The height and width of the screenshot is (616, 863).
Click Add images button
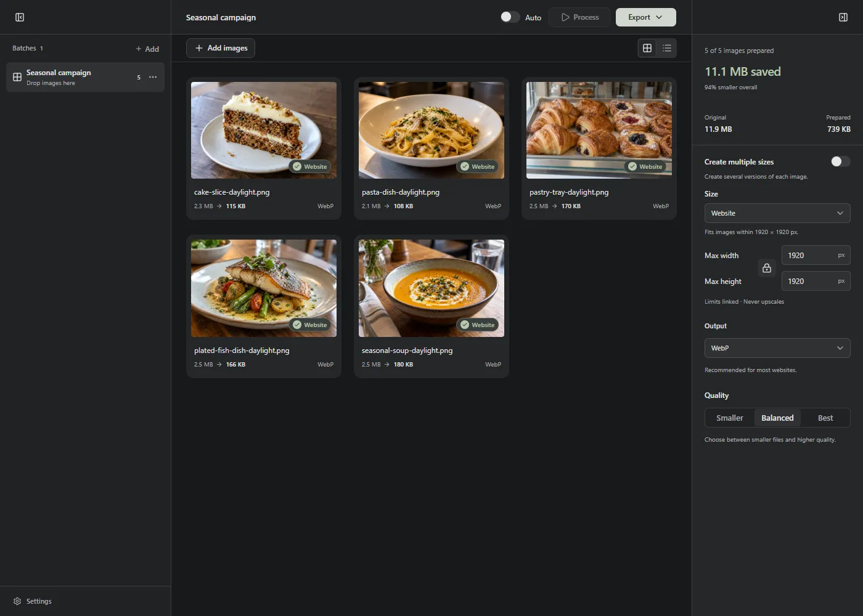221,48
